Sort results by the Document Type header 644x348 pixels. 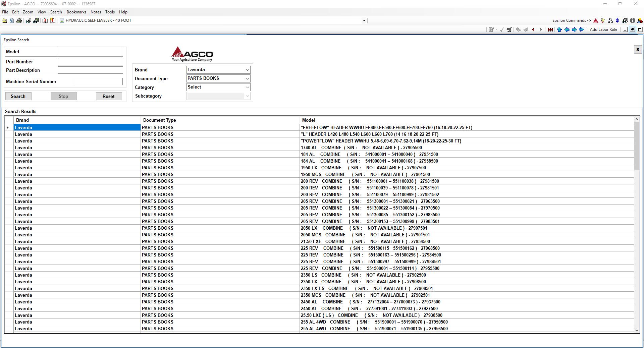coord(220,120)
